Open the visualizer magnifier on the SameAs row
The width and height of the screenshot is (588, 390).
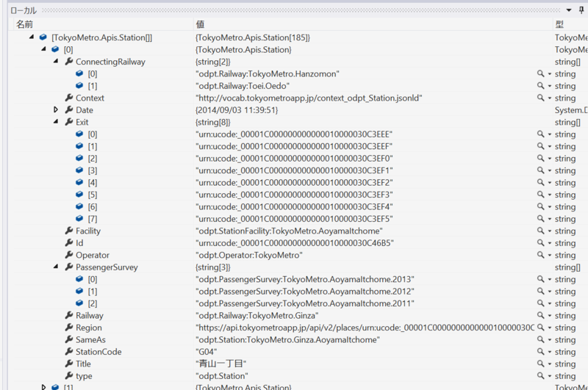coord(540,339)
